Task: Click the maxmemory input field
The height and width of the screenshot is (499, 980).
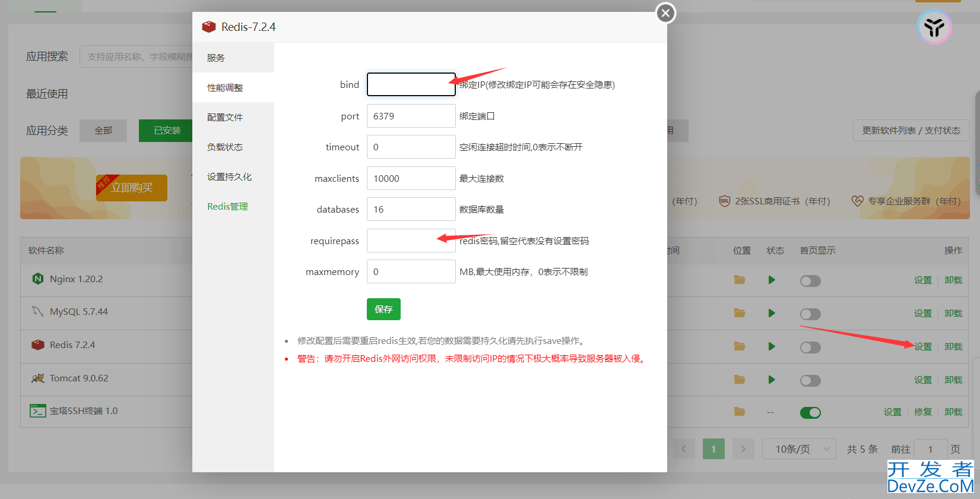Action: [x=411, y=271]
